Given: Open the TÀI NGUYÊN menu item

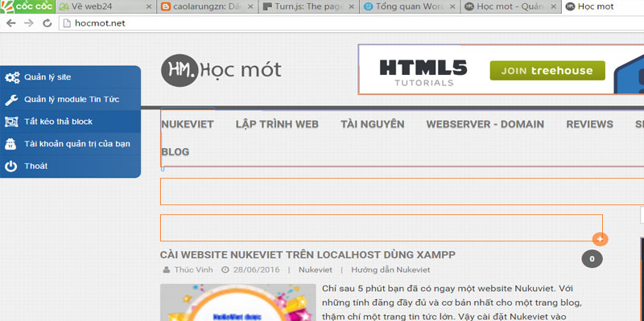Looking at the screenshot, I should click(373, 125).
